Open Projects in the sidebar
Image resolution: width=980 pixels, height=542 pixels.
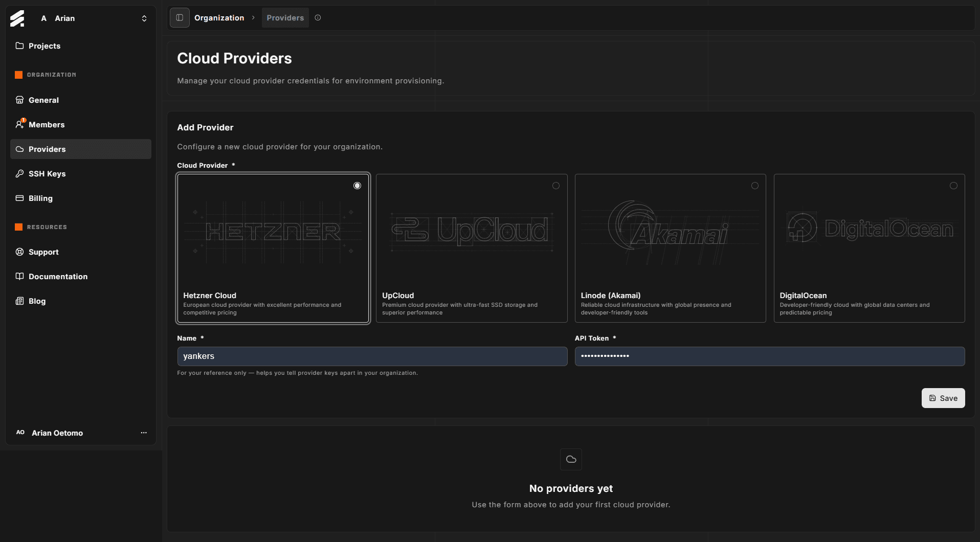point(81,46)
